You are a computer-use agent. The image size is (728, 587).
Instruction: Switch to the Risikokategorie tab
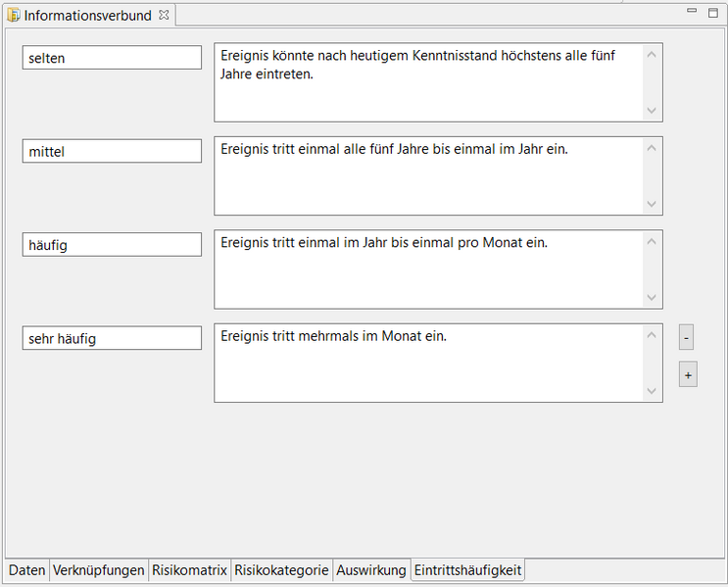click(x=281, y=570)
